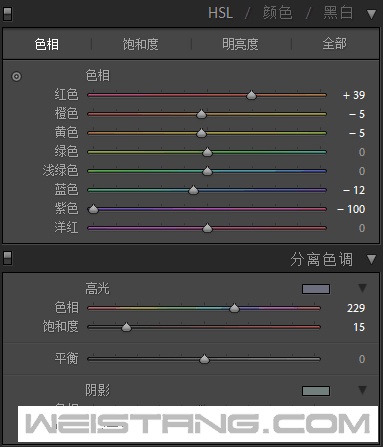The width and height of the screenshot is (383, 447).
Task: Click the 洋红 slider label
Action: tap(66, 227)
